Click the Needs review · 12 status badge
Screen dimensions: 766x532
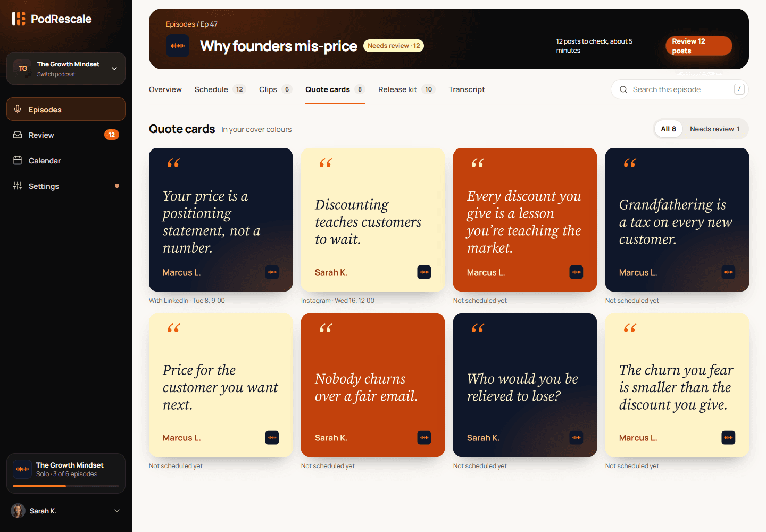[394, 46]
